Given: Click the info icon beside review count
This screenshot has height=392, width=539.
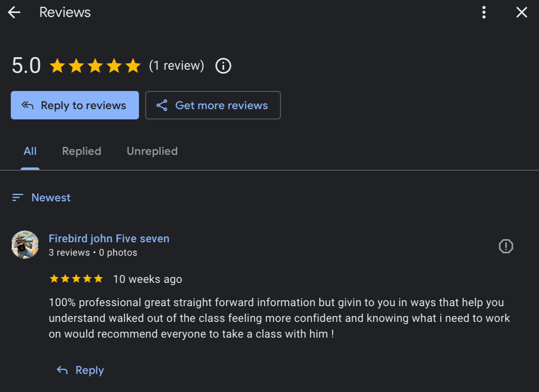Looking at the screenshot, I should (223, 66).
